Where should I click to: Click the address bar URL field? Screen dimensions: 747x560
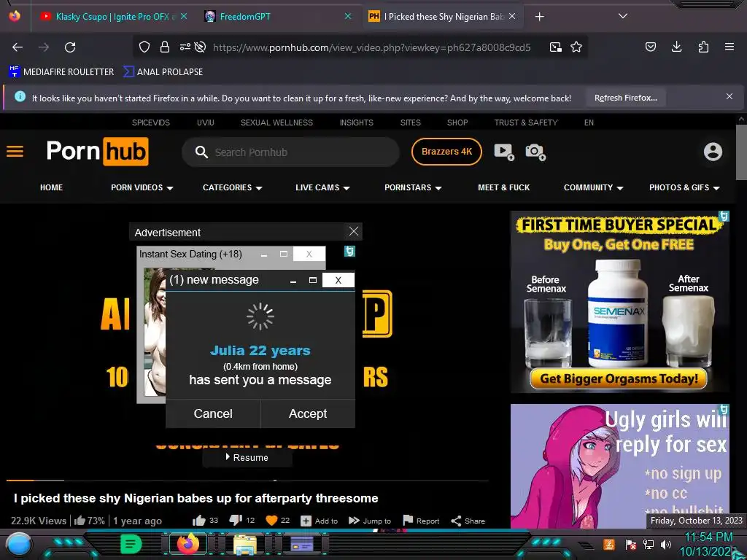click(371, 47)
